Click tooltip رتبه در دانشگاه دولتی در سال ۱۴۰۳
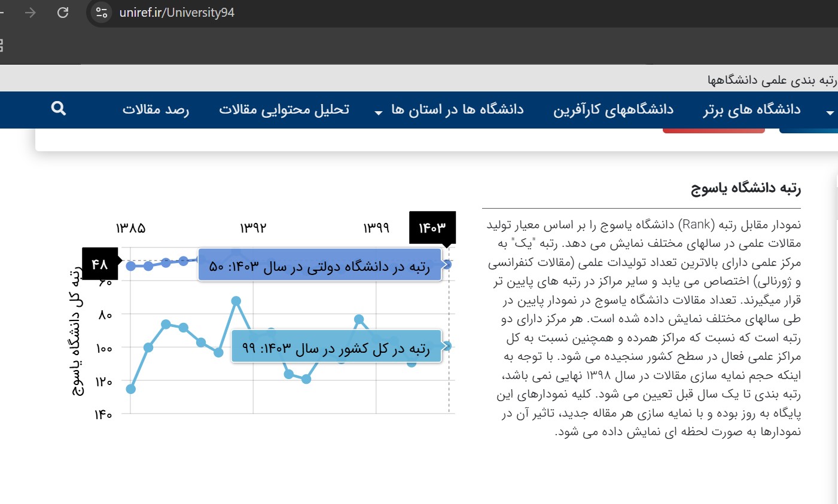The width and height of the screenshot is (838, 504). (x=320, y=265)
